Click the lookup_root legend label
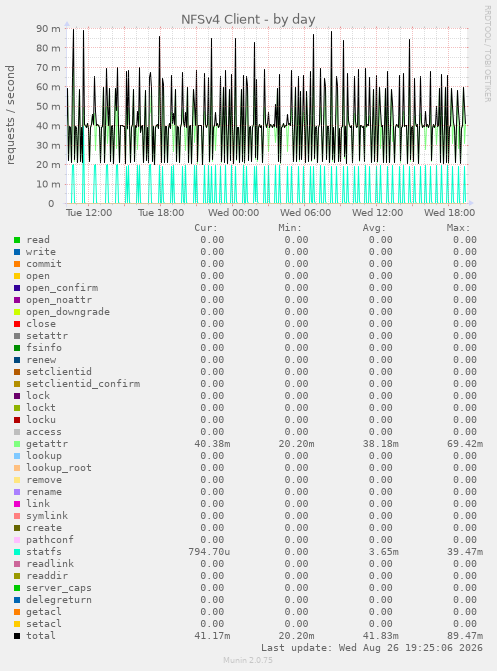The image size is (497, 671). (59, 468)
